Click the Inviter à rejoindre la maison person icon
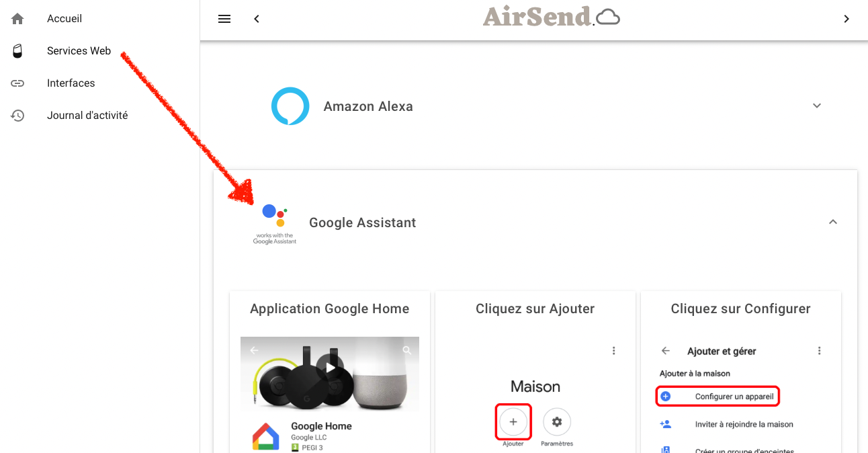Screen dimensions: 868x453 click(x=665, y=423)
